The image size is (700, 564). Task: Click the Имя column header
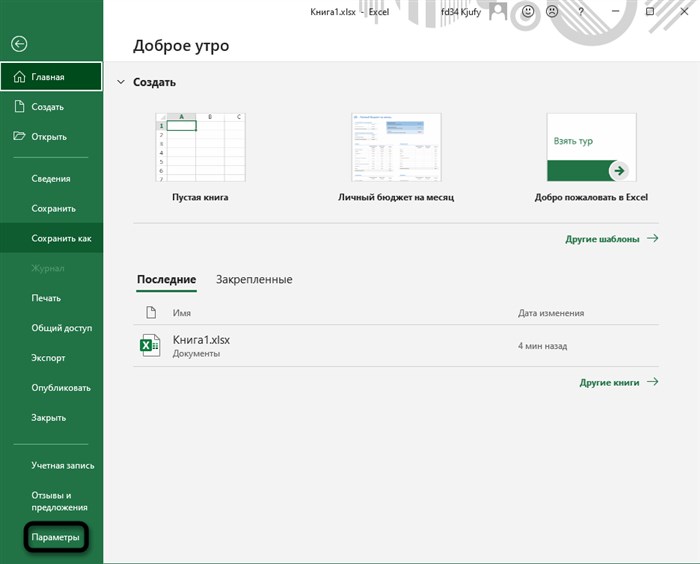(x=182, y=313)
